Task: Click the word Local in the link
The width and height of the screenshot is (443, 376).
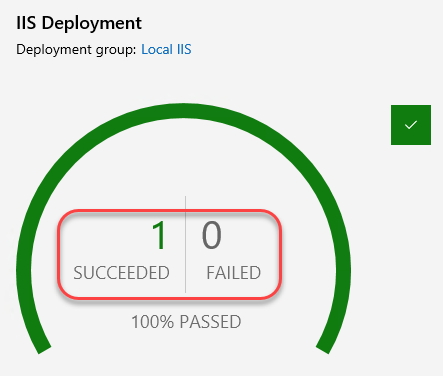Action: point(157,49)
